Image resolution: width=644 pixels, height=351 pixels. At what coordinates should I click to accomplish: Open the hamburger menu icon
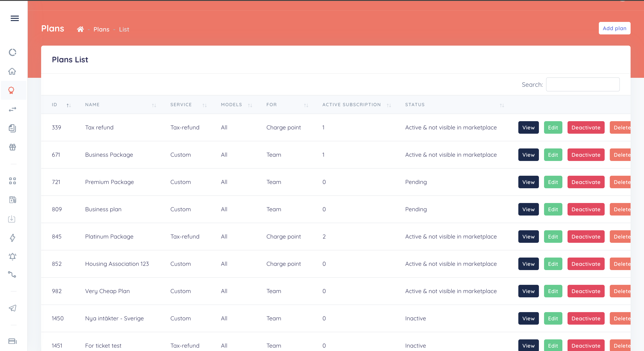pyautogui.click(x=15, y=18)
